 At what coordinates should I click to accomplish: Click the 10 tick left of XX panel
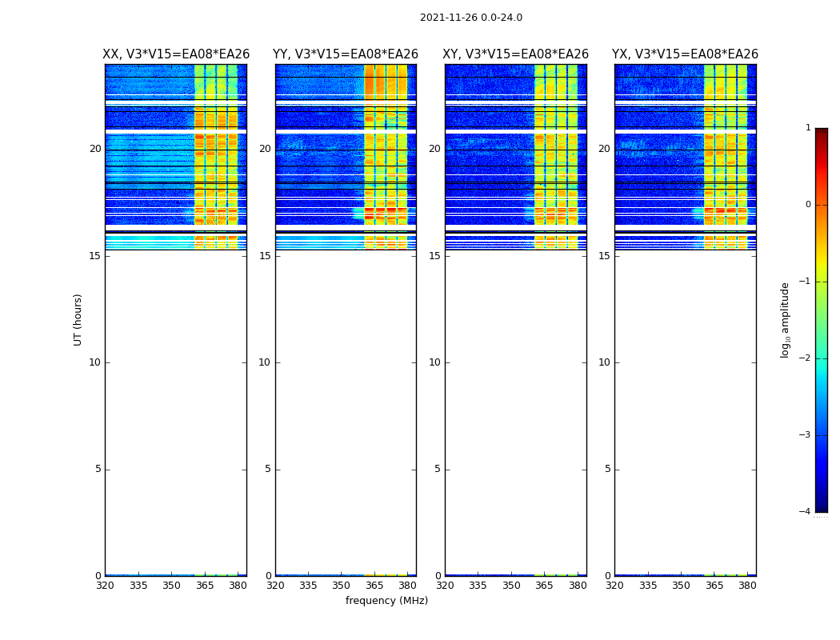pyautogui.click(x=94, y=362)
